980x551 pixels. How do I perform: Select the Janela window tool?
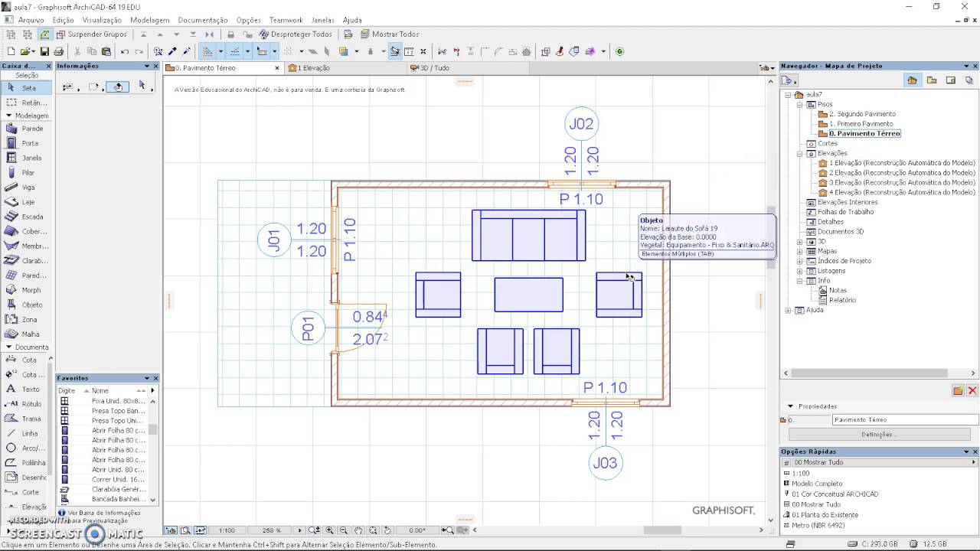click(x=27, y=158)
